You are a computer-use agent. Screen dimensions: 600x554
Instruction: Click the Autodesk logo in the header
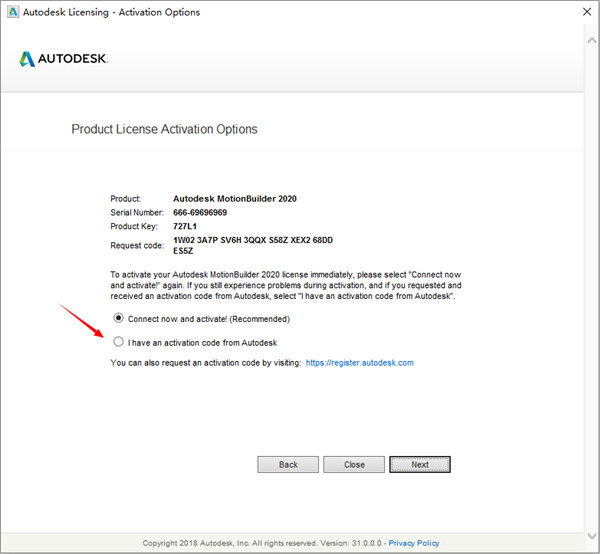click(64, 59)
